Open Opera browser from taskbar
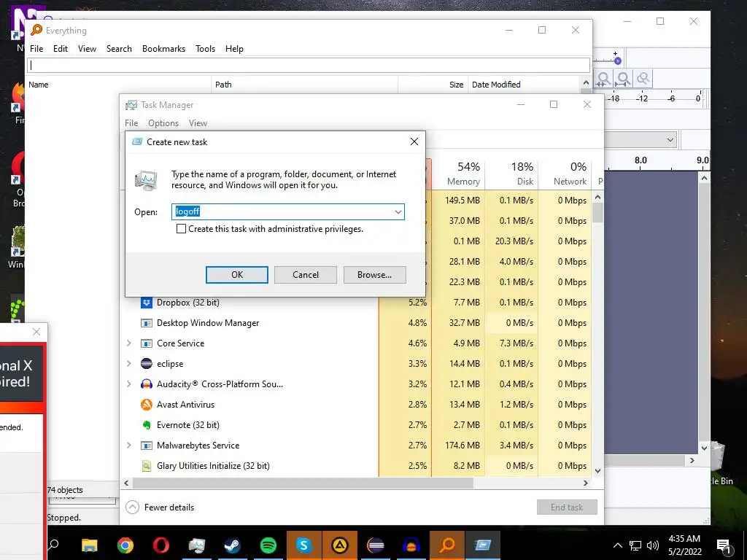The image size is (747, 560). [161, 545]
